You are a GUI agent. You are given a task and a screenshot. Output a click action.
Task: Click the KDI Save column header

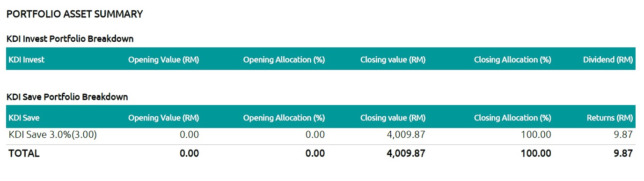pos(24,118)
